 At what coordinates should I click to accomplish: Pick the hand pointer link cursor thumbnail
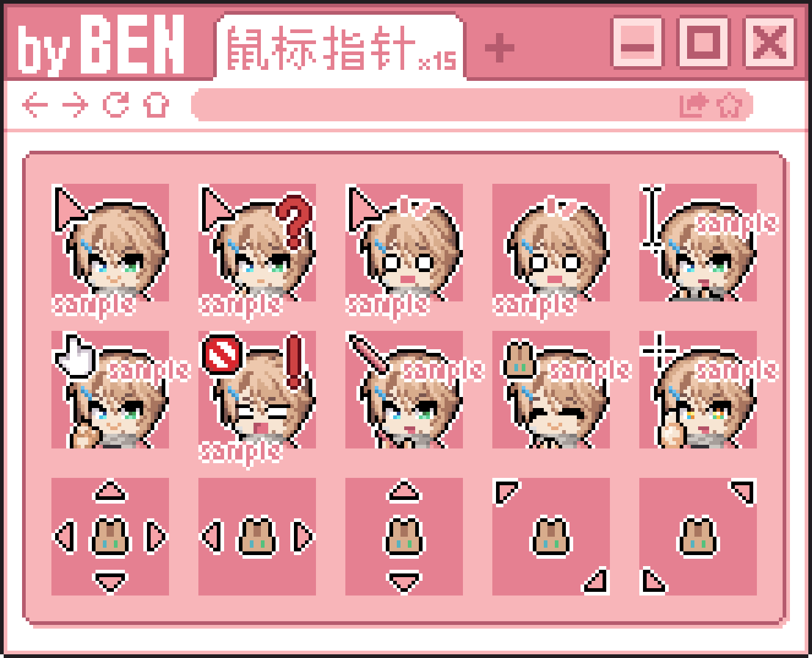(110, 390)
